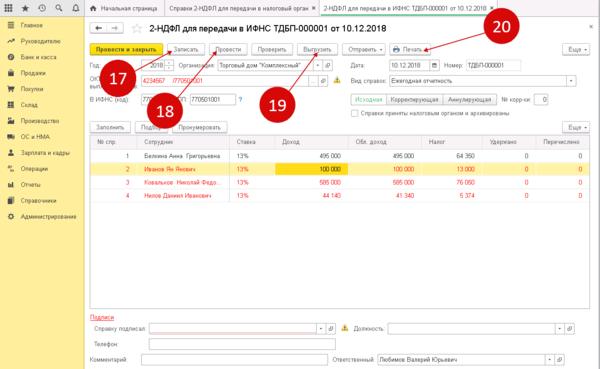
Task: Open favorites via the star icon in top bar
Action: click(25, 8)
